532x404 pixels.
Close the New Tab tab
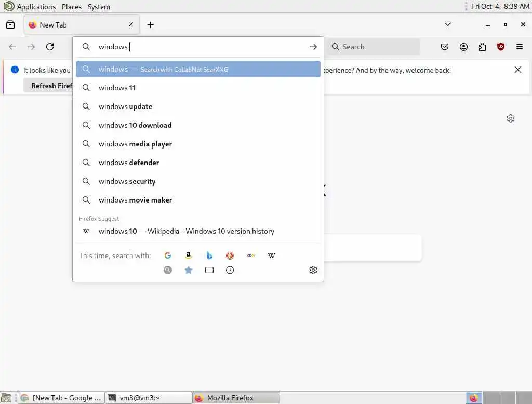131,24
